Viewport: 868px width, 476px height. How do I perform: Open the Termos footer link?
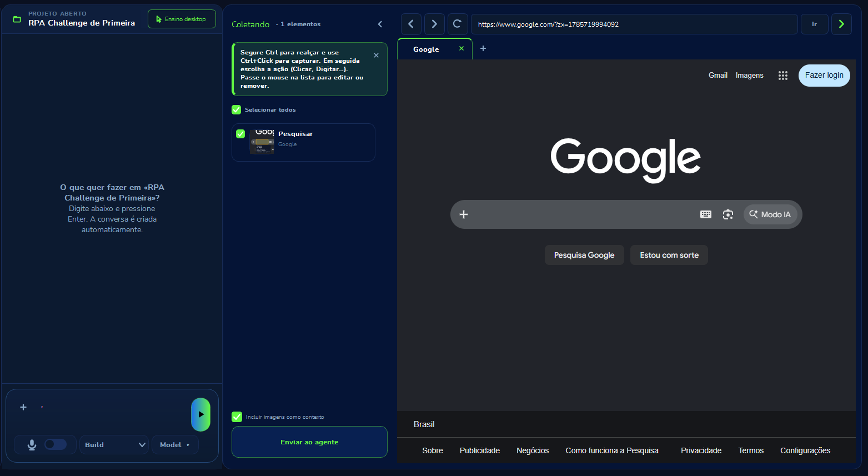click(751, 450)
